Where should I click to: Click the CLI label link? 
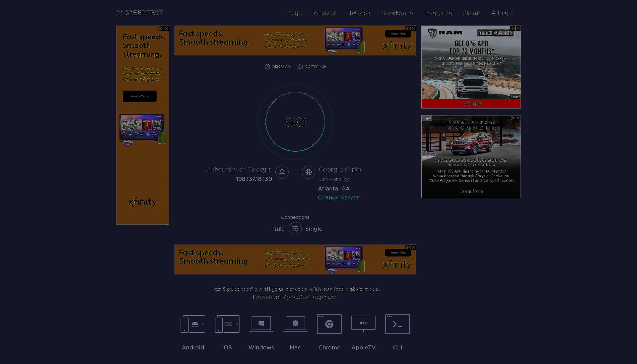(397, 347)
